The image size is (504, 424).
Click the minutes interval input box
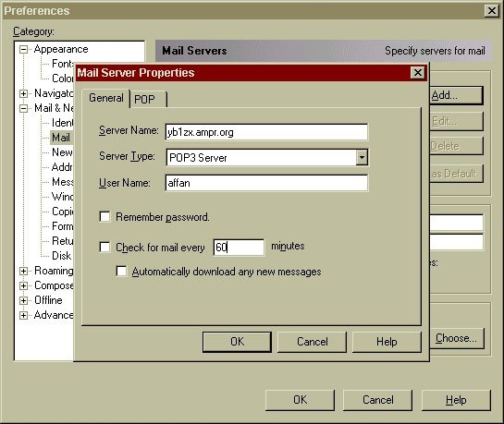(239, 248)
